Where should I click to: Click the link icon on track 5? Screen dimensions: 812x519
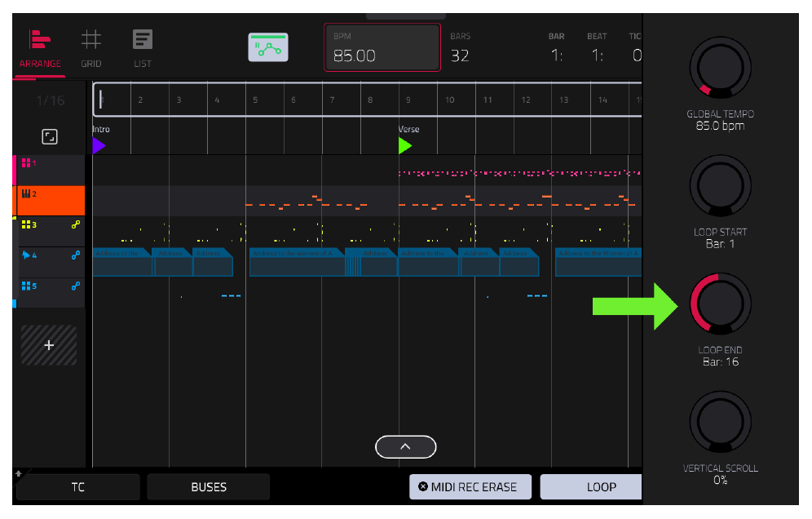[76, 286]
